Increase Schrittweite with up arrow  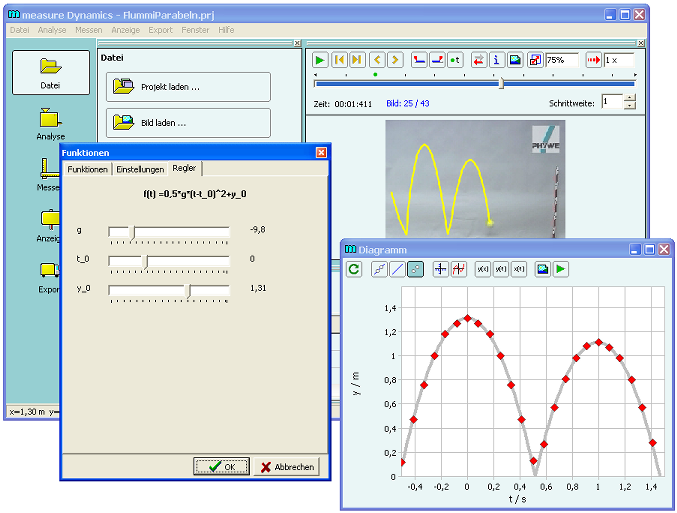(x=630, y=98)
